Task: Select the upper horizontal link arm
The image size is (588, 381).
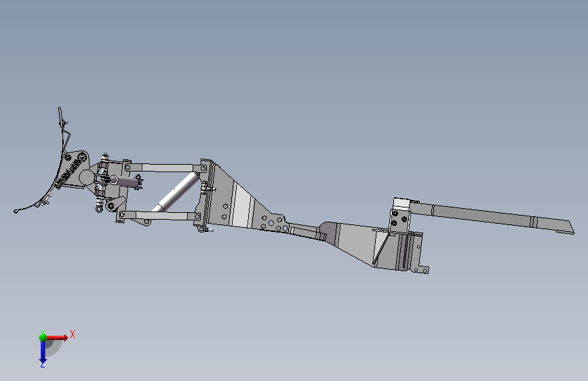Action: (x=165, y=167)
